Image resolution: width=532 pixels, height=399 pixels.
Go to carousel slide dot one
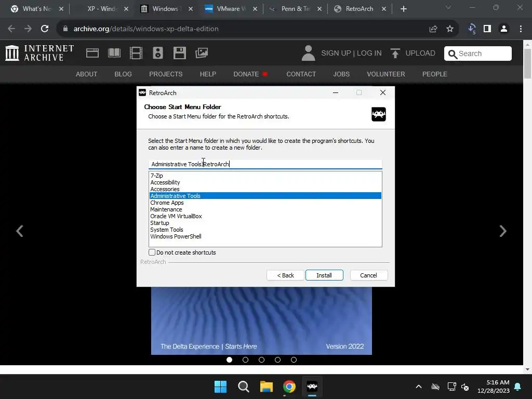point(229,360)
